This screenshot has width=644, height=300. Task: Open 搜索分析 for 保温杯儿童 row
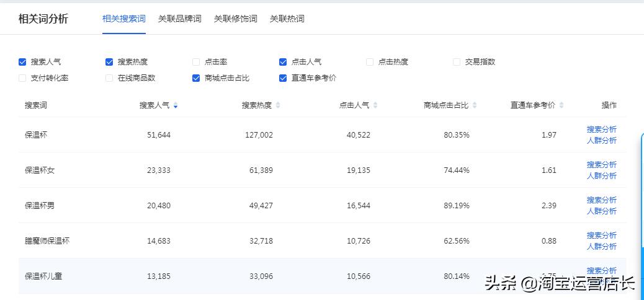pyautogui.click(x=602, y=271)
